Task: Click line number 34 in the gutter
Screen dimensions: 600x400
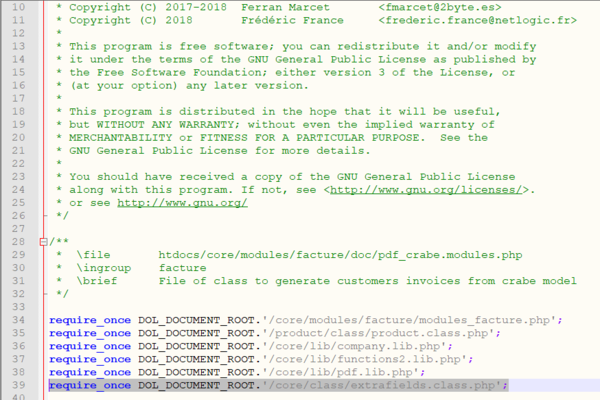Action: [x=18, y=319]
